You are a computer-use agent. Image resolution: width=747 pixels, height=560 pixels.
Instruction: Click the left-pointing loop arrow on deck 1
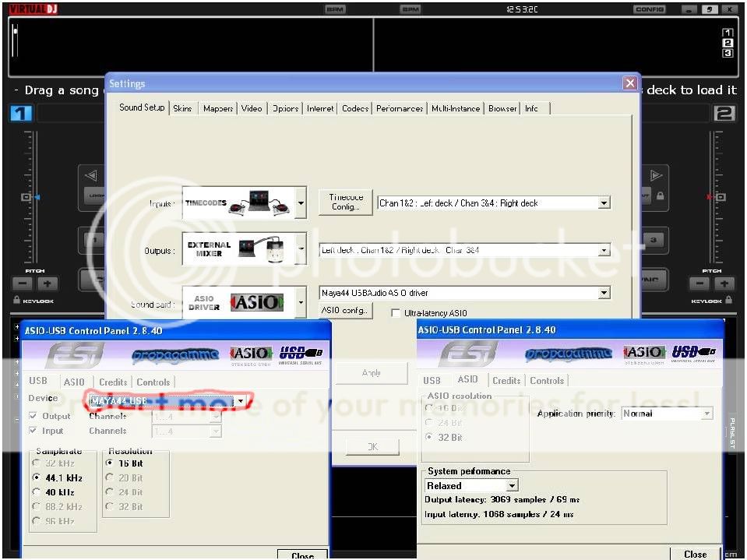click(x=91, y=176)
